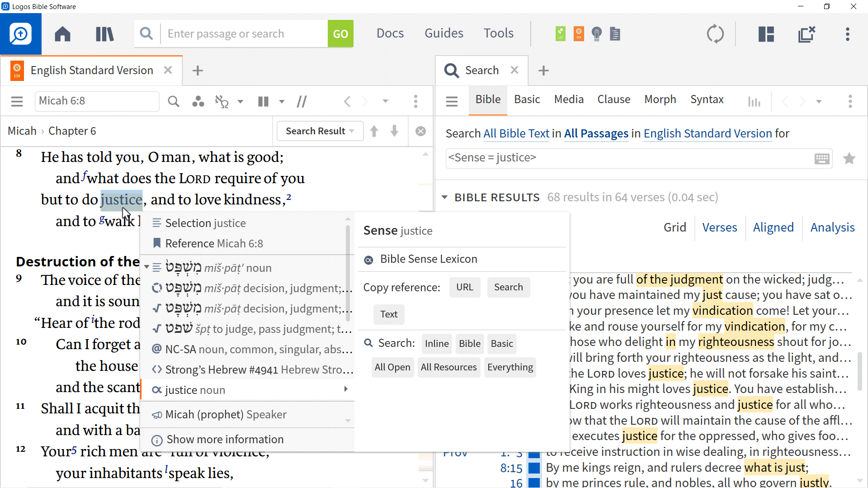Open the Guides menu

(x=444, y=33)
